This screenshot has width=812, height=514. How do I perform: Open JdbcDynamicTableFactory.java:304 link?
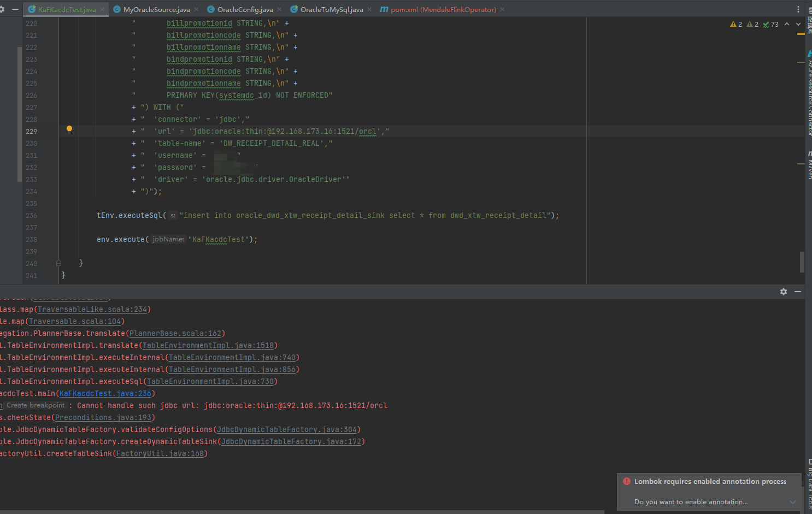tap(287, 429)
